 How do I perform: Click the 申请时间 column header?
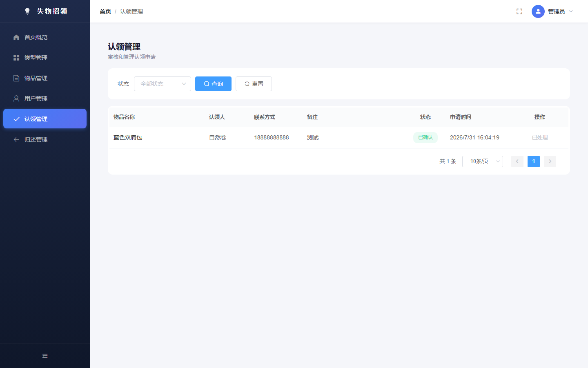[461, 117]
